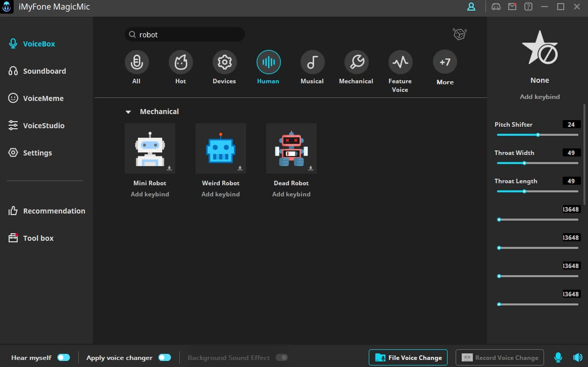Click the search magnifier icon
The image size is (588, 367).
pos(132,34)
